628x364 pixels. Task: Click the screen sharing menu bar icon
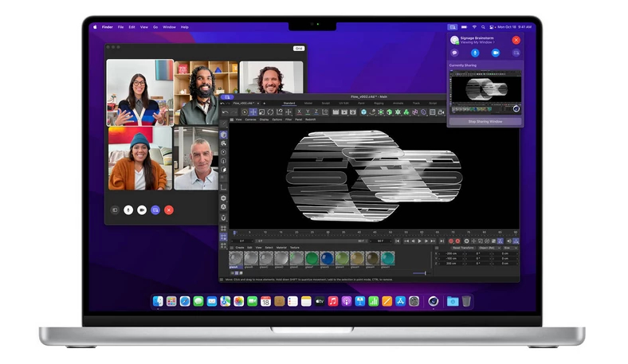tap(453, 27)
